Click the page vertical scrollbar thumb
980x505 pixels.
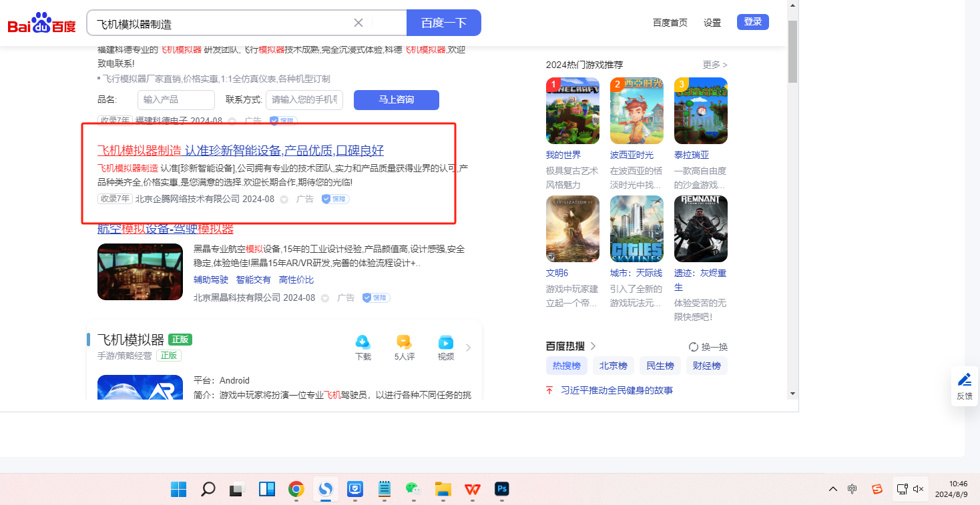793,51
